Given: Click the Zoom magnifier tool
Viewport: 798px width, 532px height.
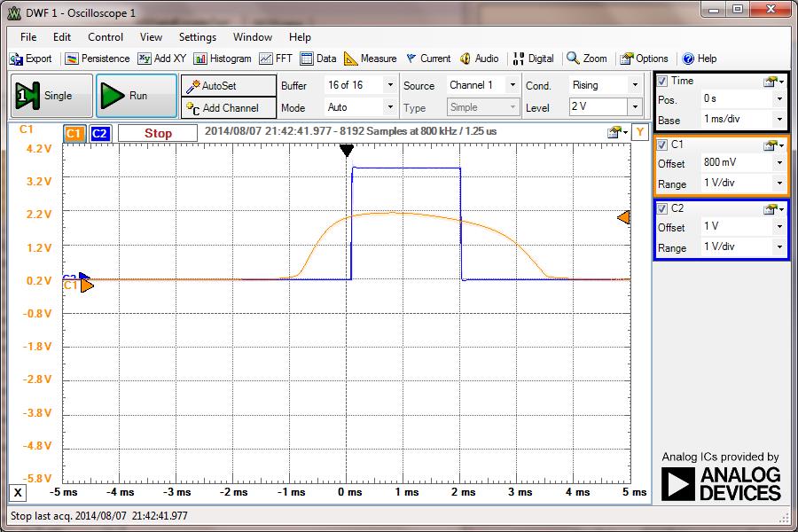Looking at the screenshot, I should (587, 59).
